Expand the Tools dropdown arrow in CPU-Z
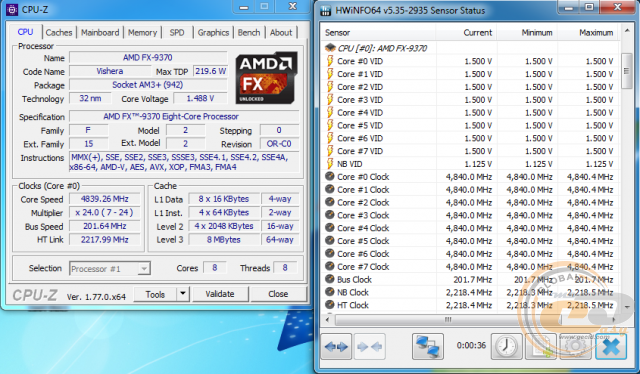This screenshot has width=640, height=374. (x=183, y=294)
